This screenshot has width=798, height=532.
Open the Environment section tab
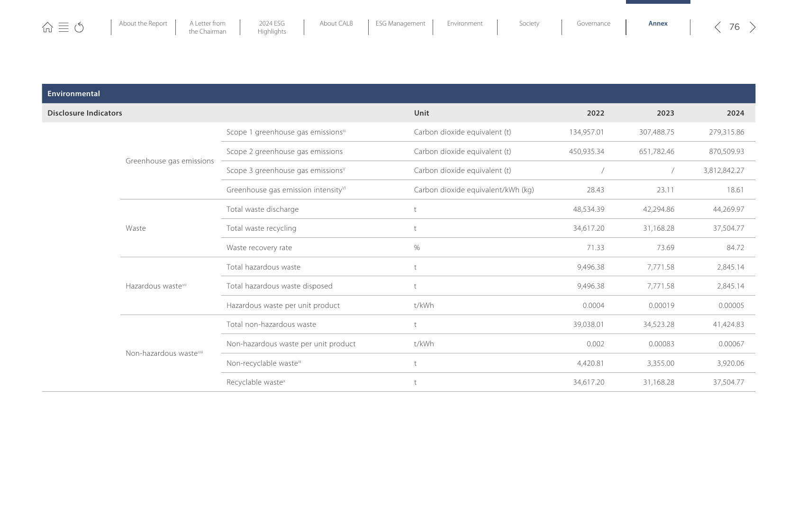pos(465,24)
